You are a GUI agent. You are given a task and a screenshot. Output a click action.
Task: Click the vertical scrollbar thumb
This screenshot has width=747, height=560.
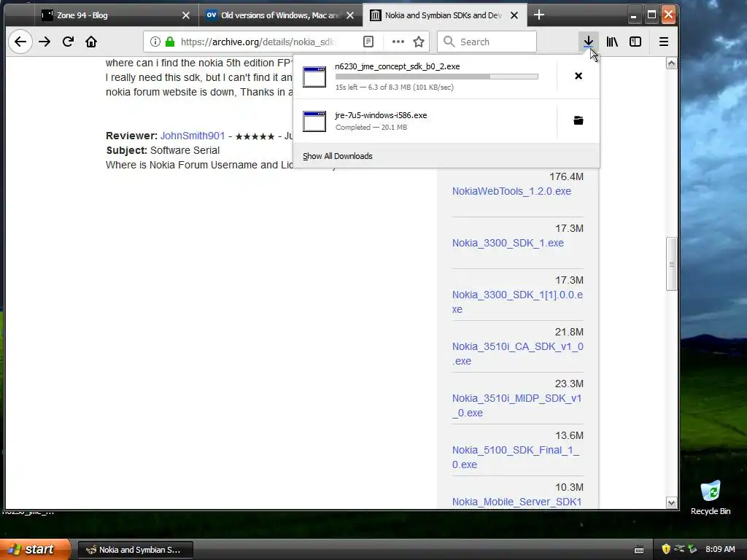671,264
